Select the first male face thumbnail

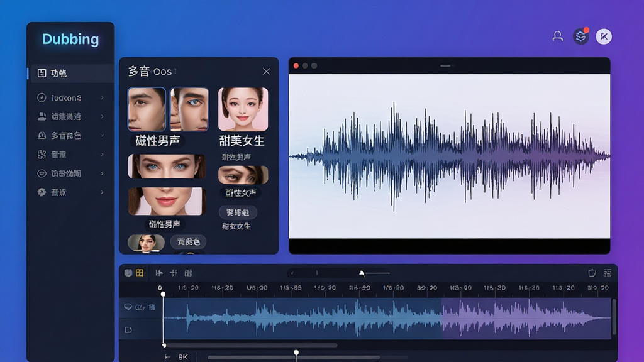[147, 109]
